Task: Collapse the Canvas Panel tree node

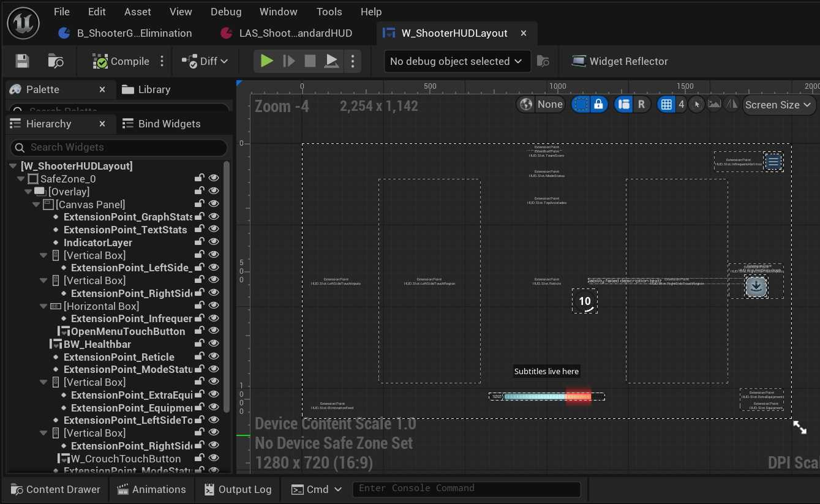Action: pos(37,205)
